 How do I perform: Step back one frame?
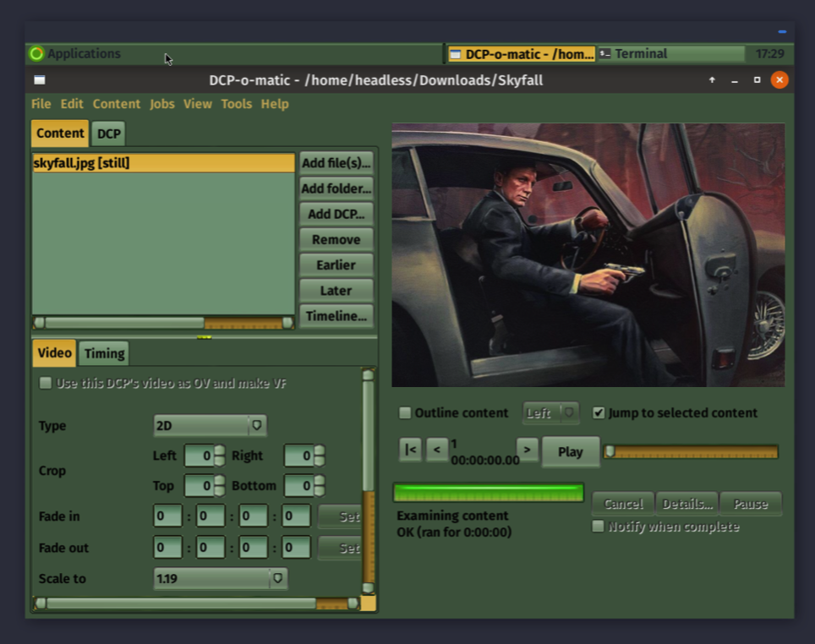pos(436,450)
